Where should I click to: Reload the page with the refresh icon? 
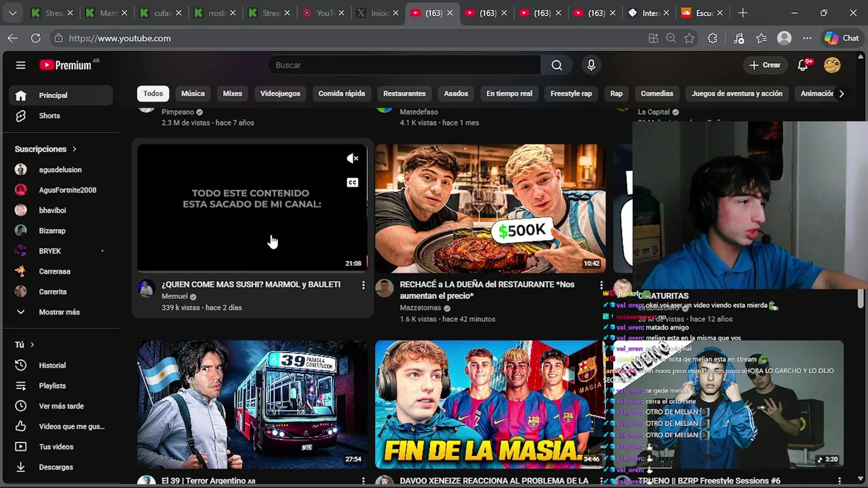pyautogui.click(x=35, y=39)
